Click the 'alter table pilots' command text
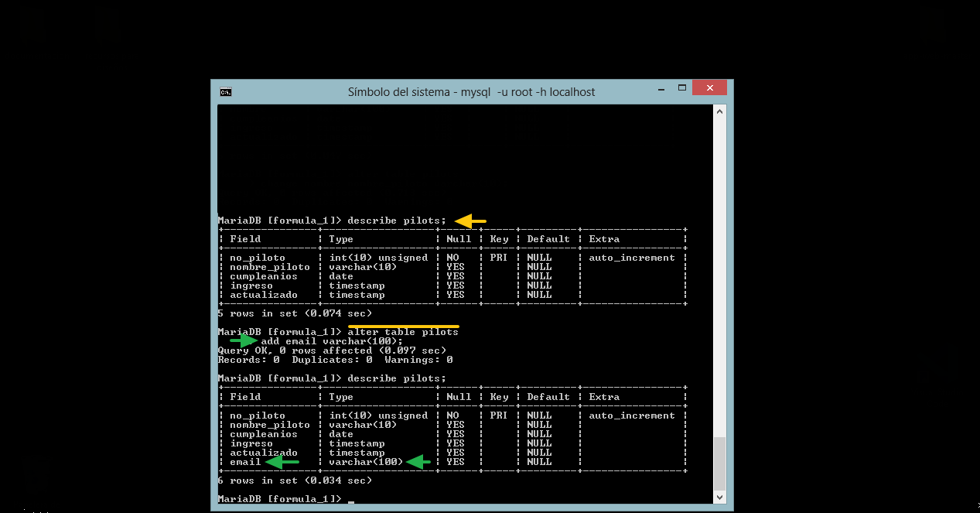 coord(403,332)
